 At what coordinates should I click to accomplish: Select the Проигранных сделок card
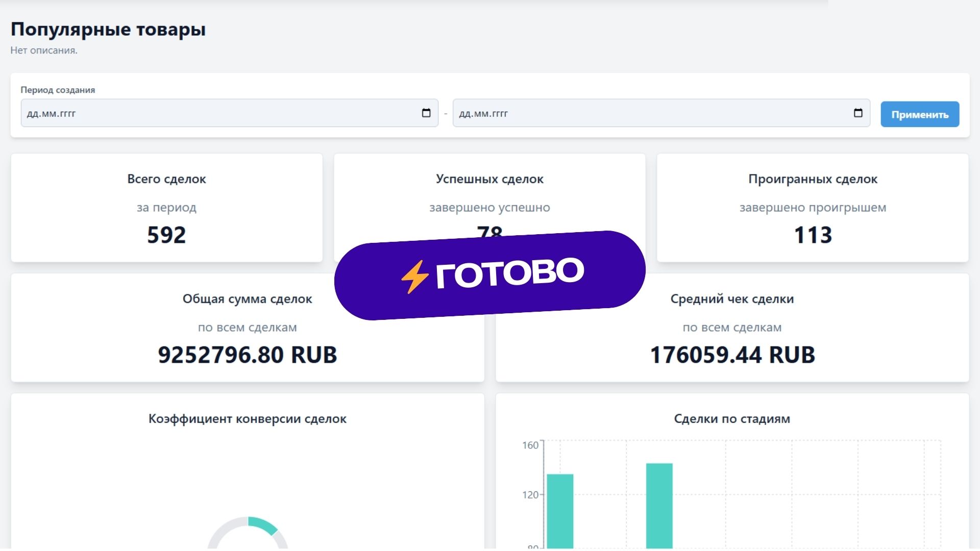813,208
